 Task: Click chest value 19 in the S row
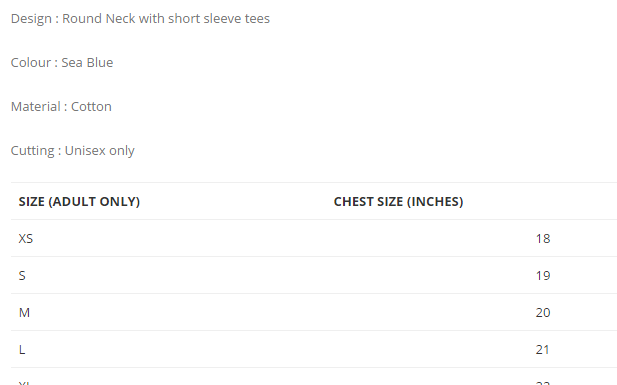point(543,276)
